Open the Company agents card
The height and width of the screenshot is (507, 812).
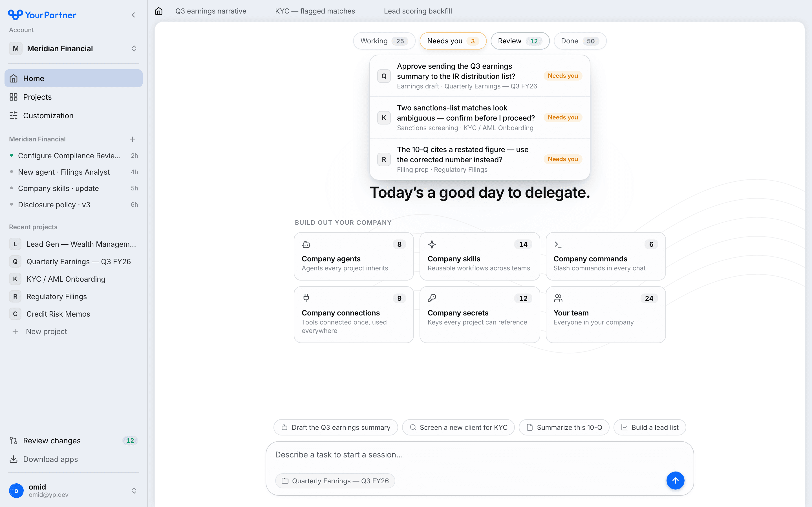(354, 256)
